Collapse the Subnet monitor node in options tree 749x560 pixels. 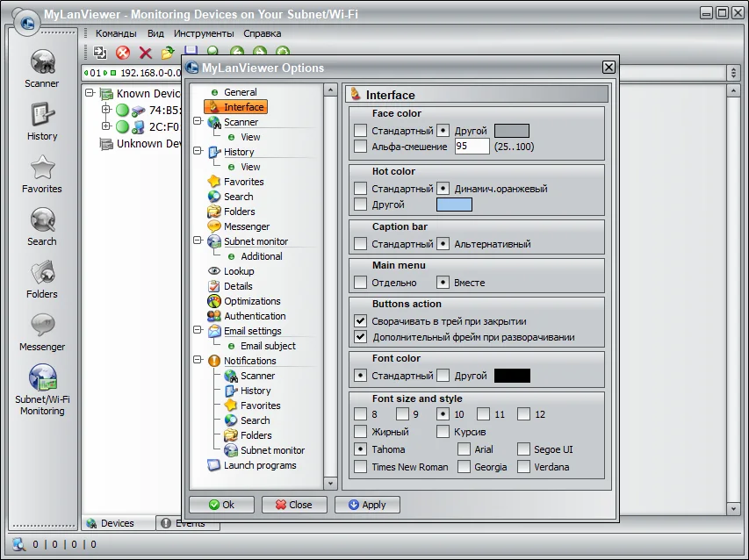pyautogui.click(x=198, y=241)
